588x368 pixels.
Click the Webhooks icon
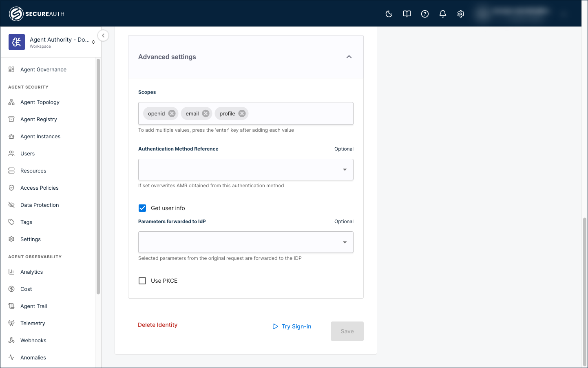tap(11, 340)
